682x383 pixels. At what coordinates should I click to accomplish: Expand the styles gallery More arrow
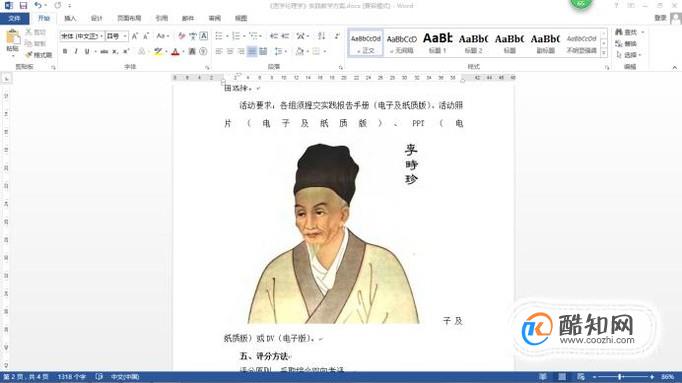pos(604,53)
